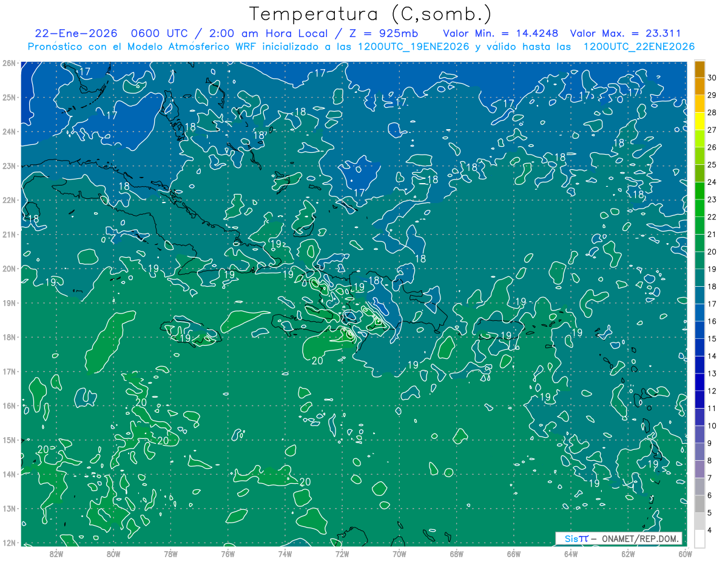Click the '24N' latitude axis label

(8, 132)
